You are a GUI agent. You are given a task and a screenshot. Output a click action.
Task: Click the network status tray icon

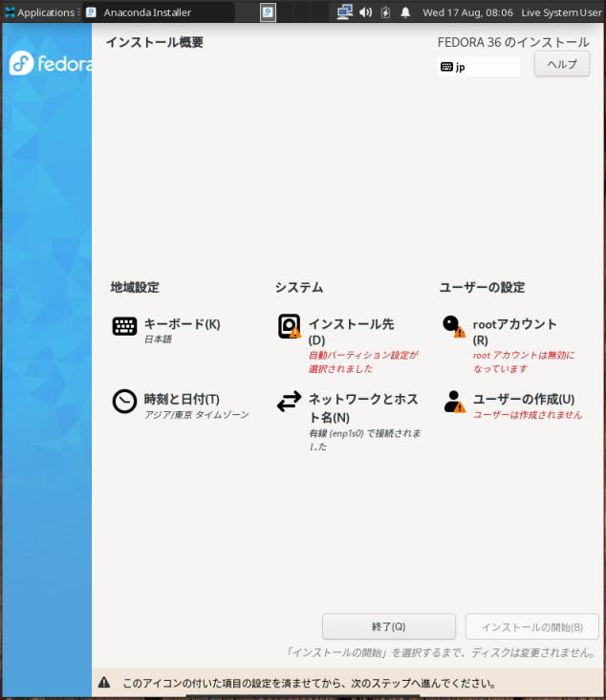[x=344, y=12]
